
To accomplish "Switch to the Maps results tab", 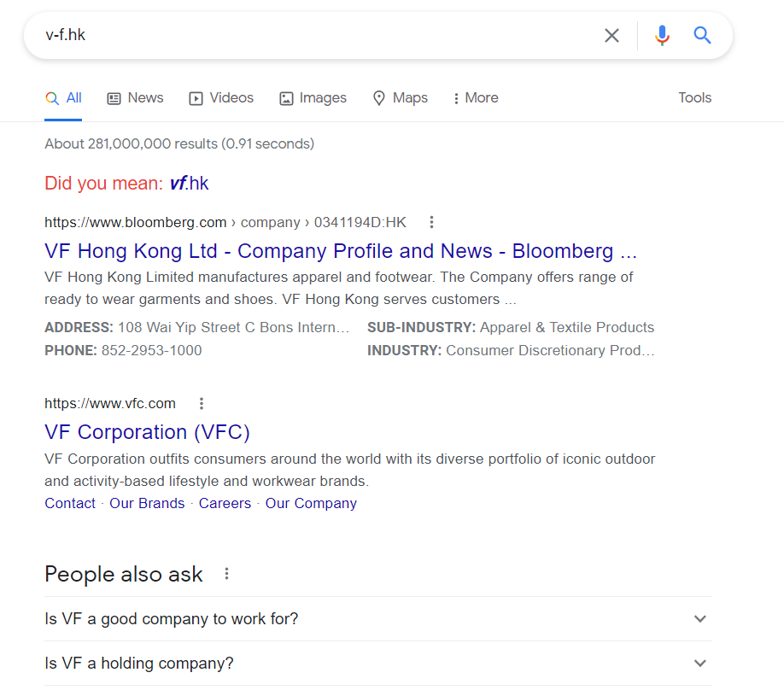I will [x=401, y=98].
